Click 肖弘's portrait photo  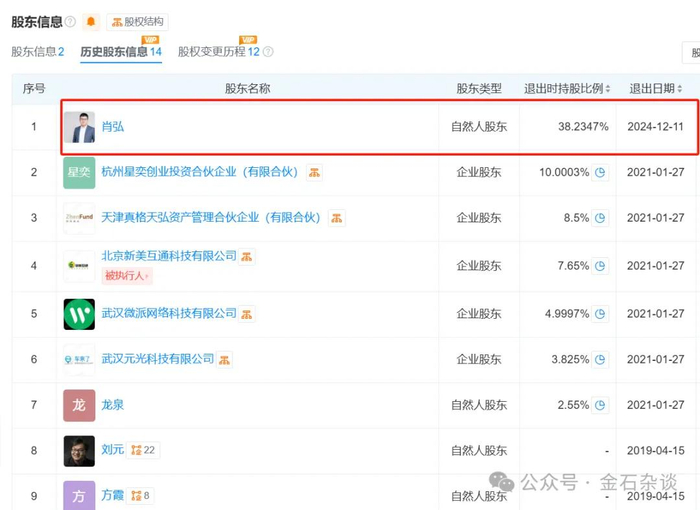click(79, 127)
